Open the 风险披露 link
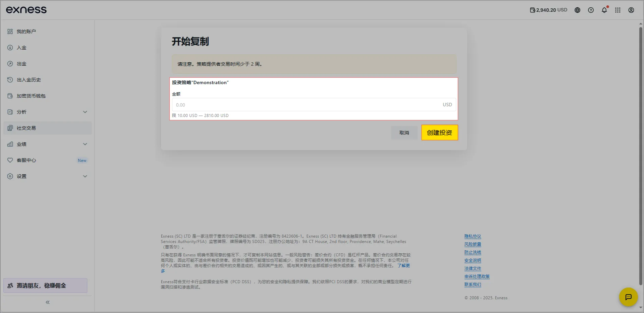The width and height of the screenshot is (644, 313). point(473,244)
